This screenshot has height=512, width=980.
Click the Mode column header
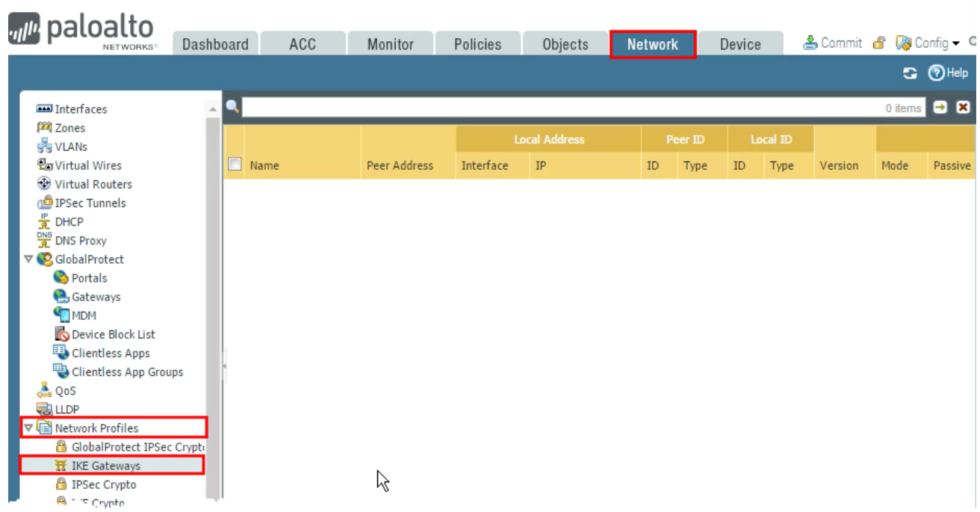tap(894, 166)
